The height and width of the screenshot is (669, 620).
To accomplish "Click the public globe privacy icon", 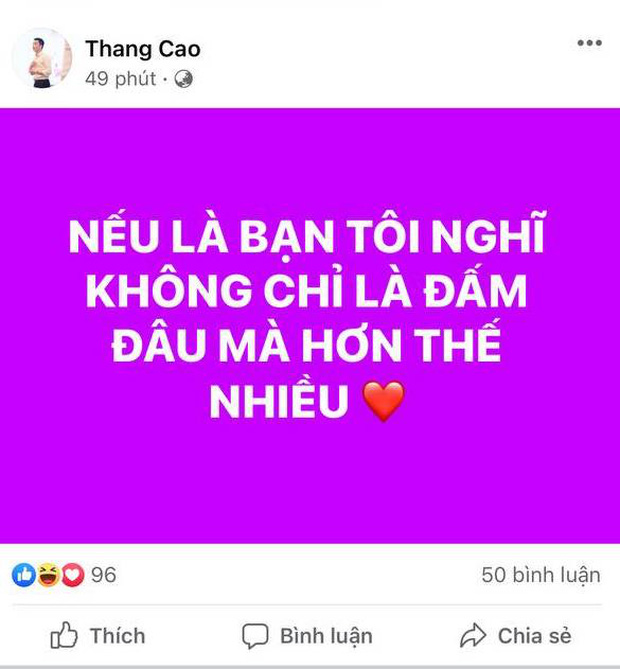I will pyautogui.click(x=183, y=79).
